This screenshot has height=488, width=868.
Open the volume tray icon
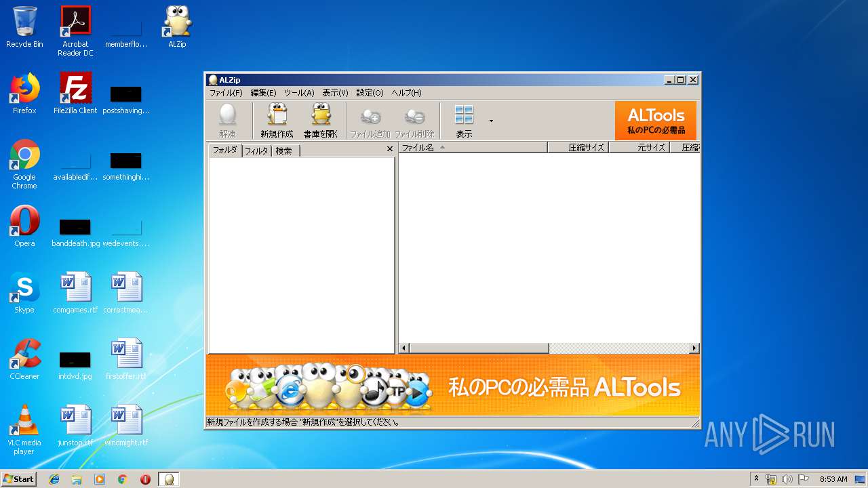[787, 479]
